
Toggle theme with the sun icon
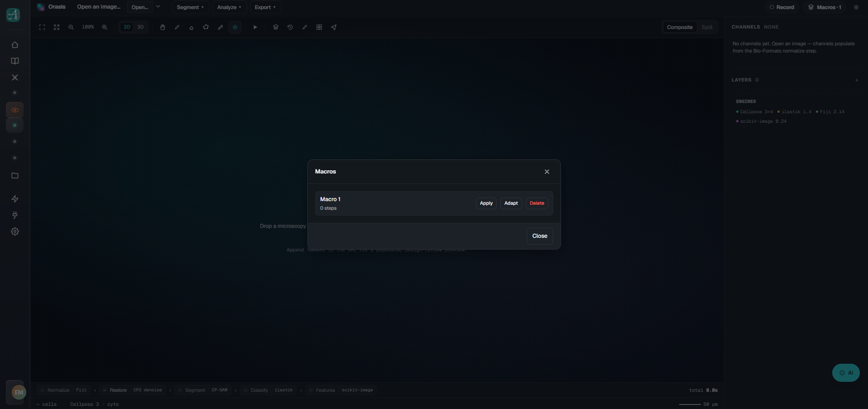coord(856,7)
